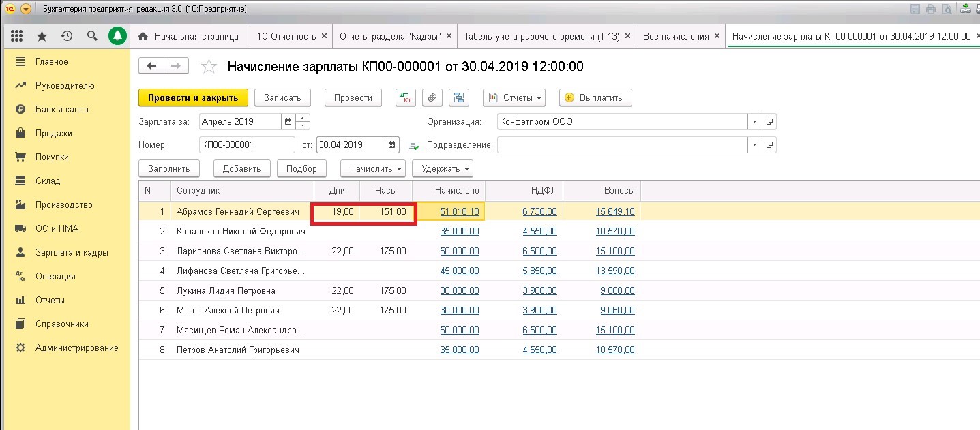This screenshot has width=980, height=430.
Task: Click the Провести и закрыть button
Action: coord(193,97)
